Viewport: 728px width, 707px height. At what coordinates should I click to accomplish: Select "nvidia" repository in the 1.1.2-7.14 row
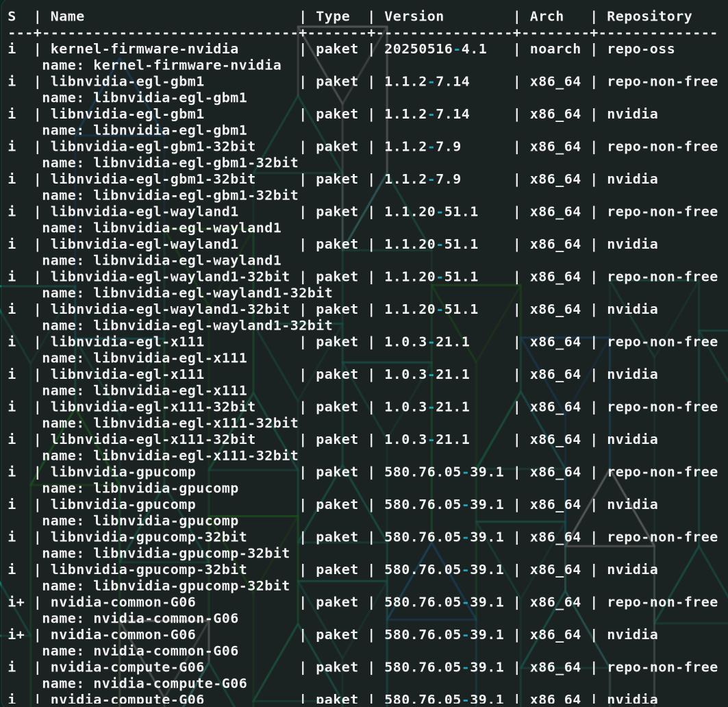coord(632,114)
